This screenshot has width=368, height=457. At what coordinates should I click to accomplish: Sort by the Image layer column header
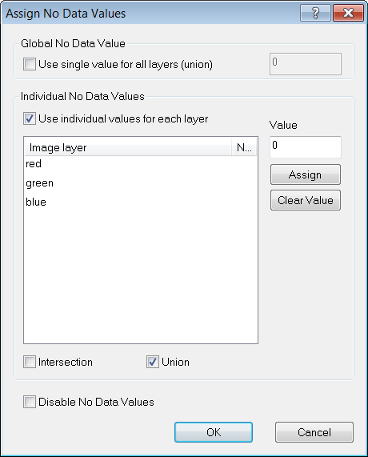pos(128,147)
